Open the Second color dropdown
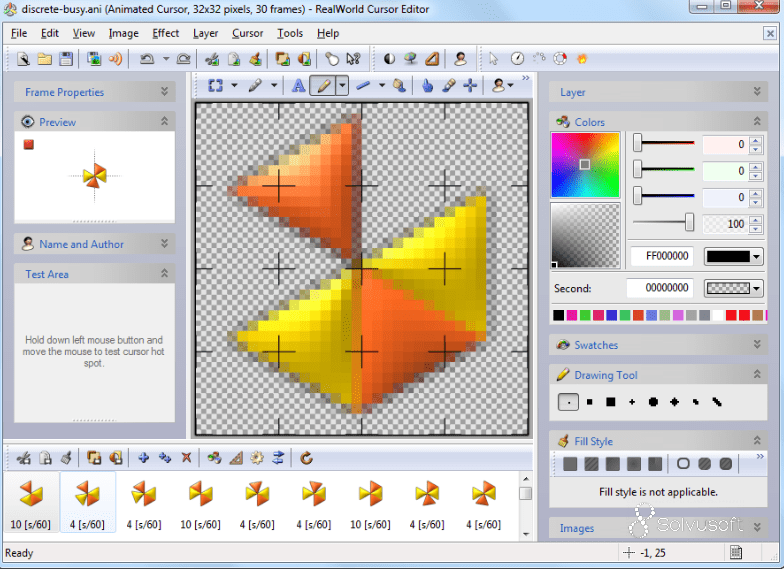The image size is (784, 569). [x=756, y=288]
